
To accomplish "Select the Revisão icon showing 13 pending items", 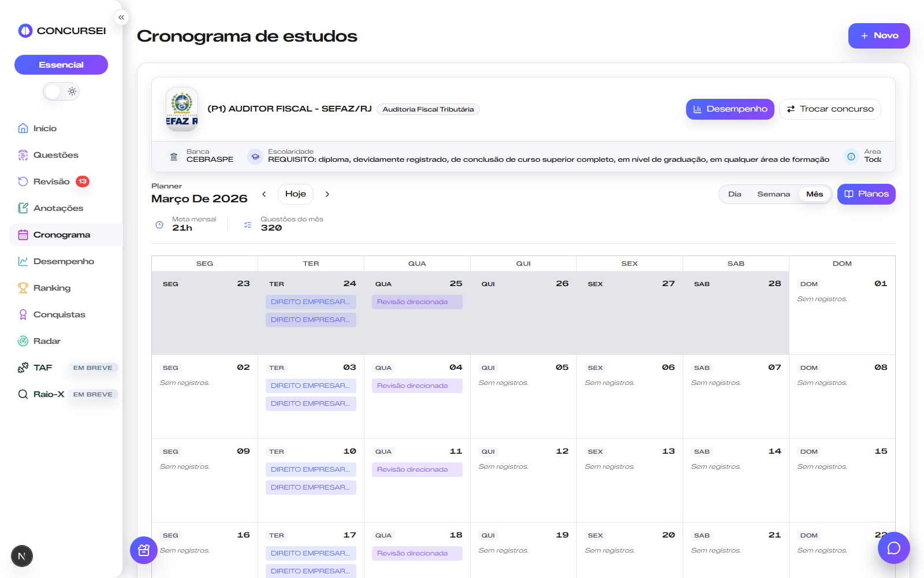I will (23, 181).
